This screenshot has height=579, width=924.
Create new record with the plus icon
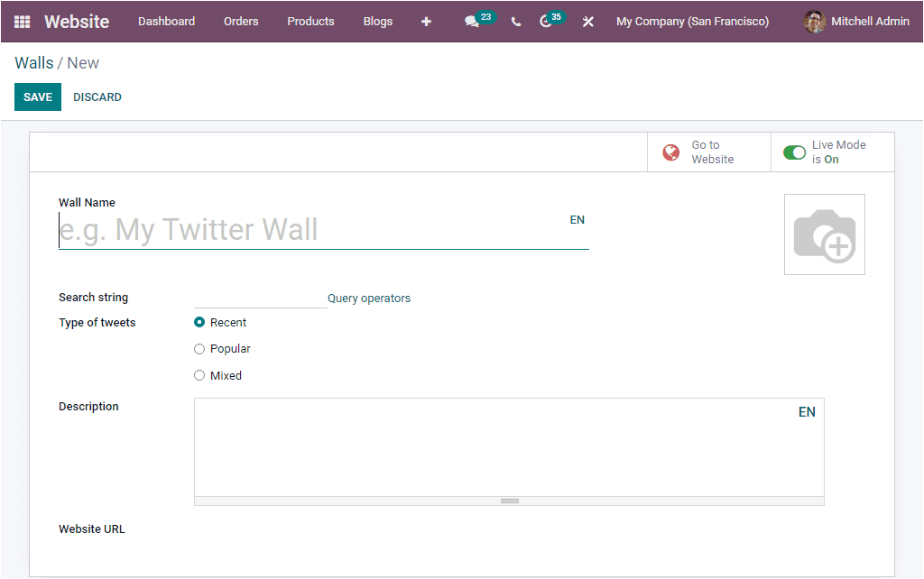426,21
